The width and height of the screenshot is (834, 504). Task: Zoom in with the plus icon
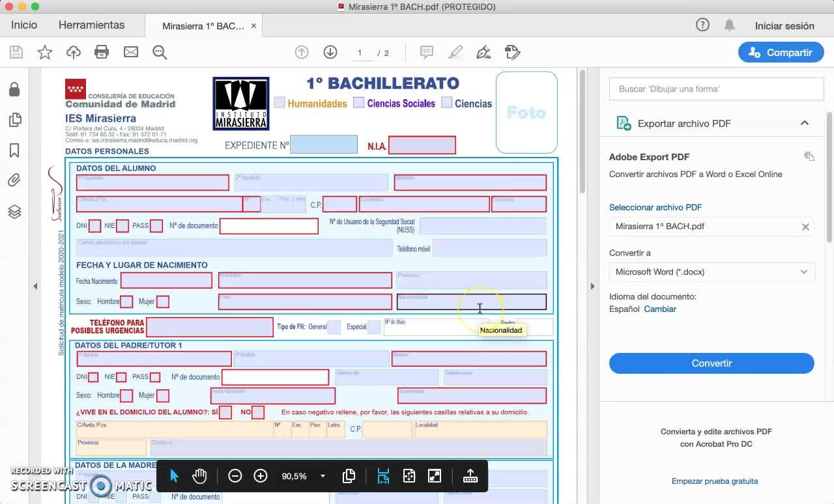click(x=261, y=476)
